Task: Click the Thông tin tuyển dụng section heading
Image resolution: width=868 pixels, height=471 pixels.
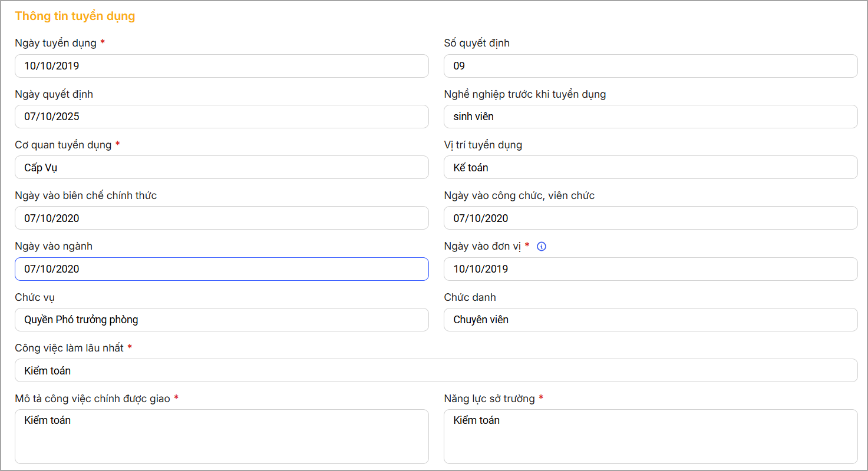Action: coord(75,16)
